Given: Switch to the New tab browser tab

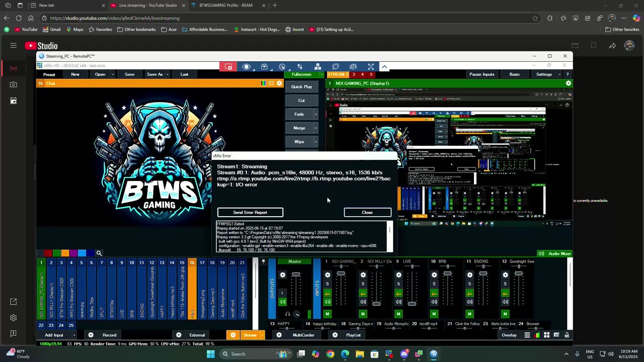Looking at the screenshot, I should coord(68,6).
